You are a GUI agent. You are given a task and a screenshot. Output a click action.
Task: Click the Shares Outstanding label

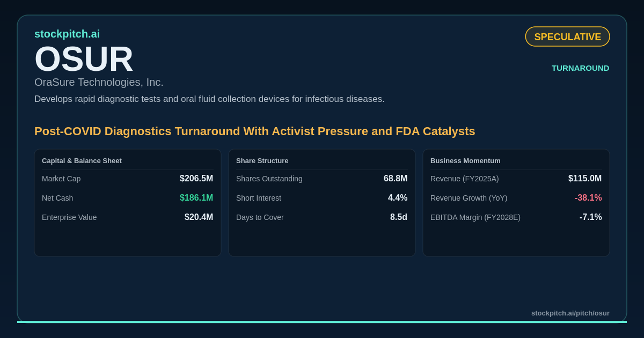(x=269, y=179)
